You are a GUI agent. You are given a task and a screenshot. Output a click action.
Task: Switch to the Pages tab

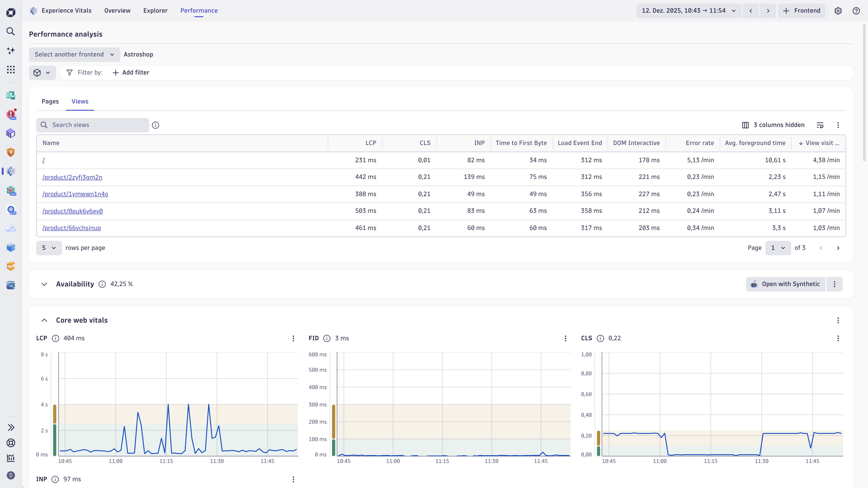pos(50,101)
